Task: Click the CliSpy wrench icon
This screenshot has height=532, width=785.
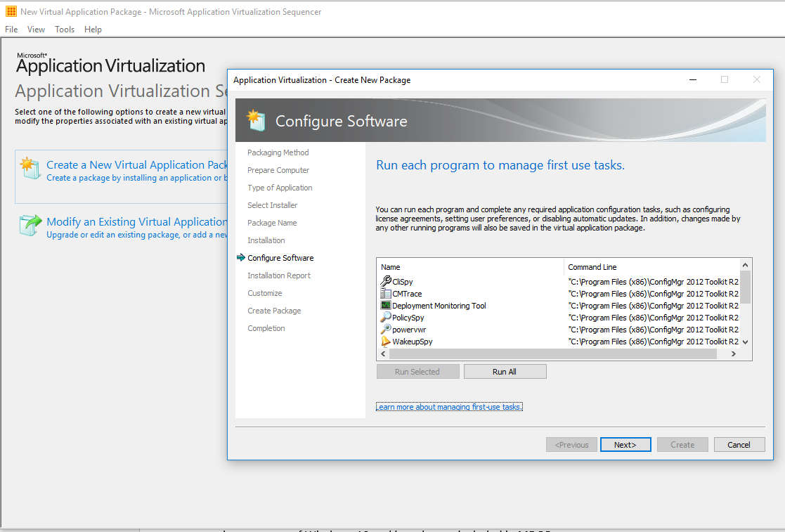Action: (x=386, y=281)
